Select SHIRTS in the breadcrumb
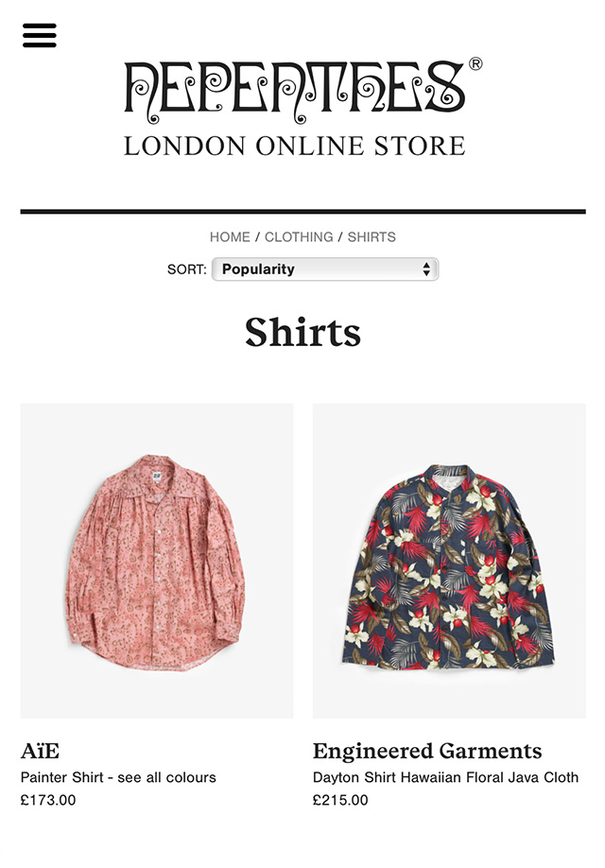 coord(372,237)
